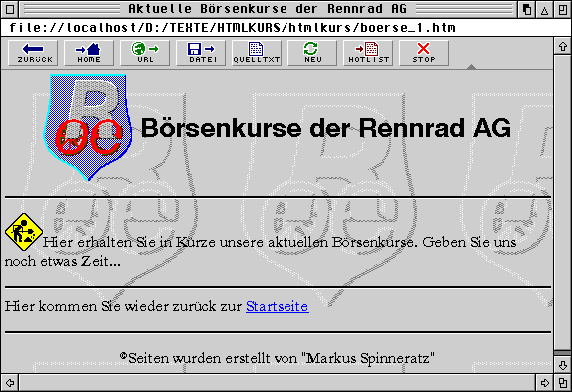This screenshot has height=392, width=572.
Task: Click the Rennrad AG shield logo image
Action: [88, 127]
